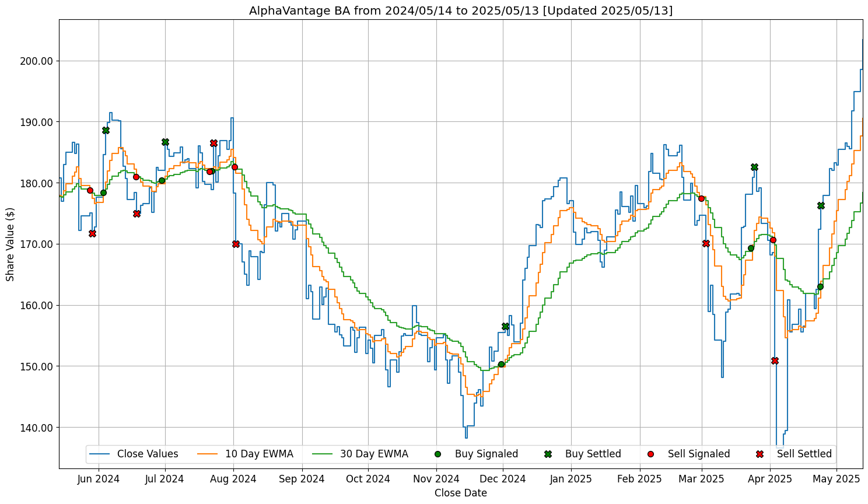Click the "140.00" y-axis tick label
This screenshot has height=504, width=868.
pyautogui.click(x=37, y=428)
